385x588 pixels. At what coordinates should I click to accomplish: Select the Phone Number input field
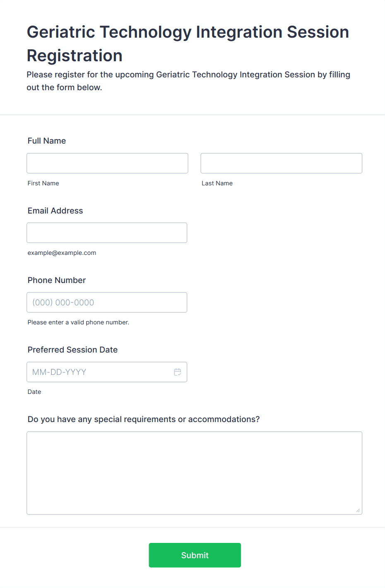(107, 302)
